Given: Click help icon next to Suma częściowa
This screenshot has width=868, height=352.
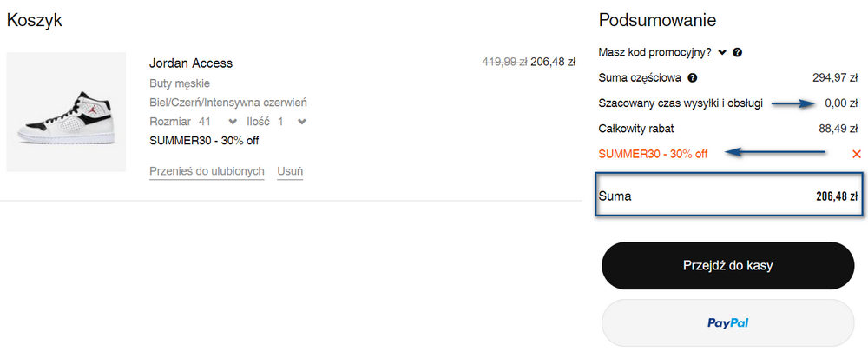Looking at the screenshot, I should pyautogui.click(x=693, y=78).
